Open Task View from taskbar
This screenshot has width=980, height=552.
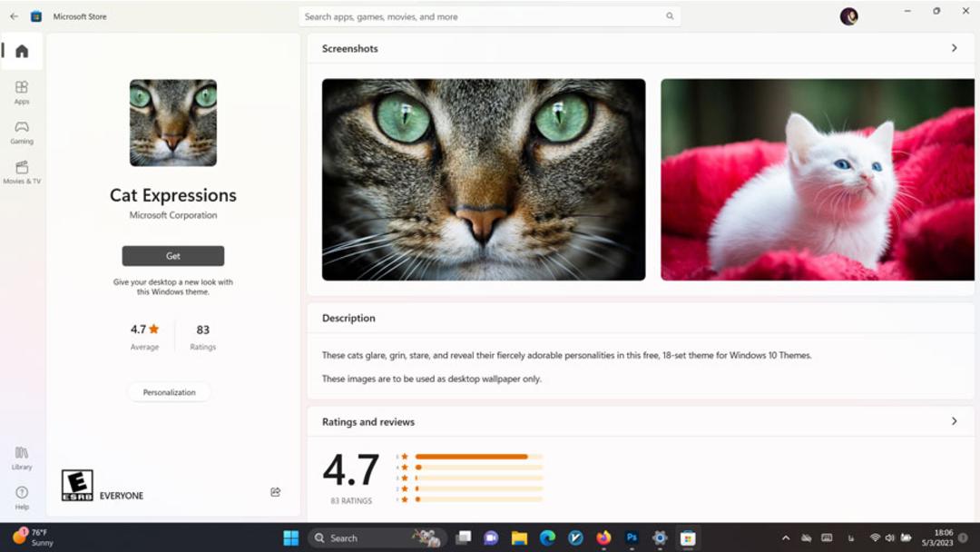[x=463, y=537]
